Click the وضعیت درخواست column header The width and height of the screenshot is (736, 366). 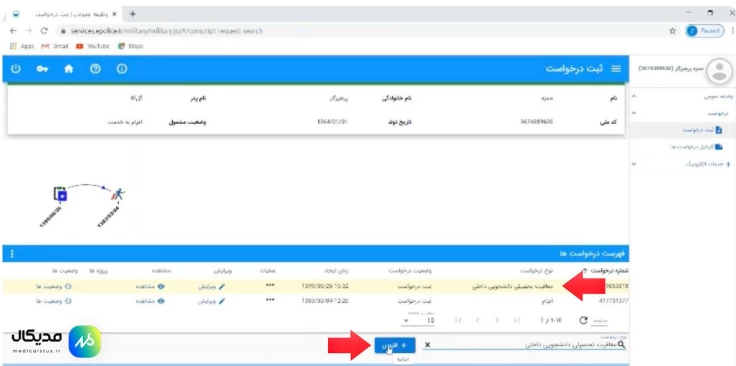click(x=410, y=271)
